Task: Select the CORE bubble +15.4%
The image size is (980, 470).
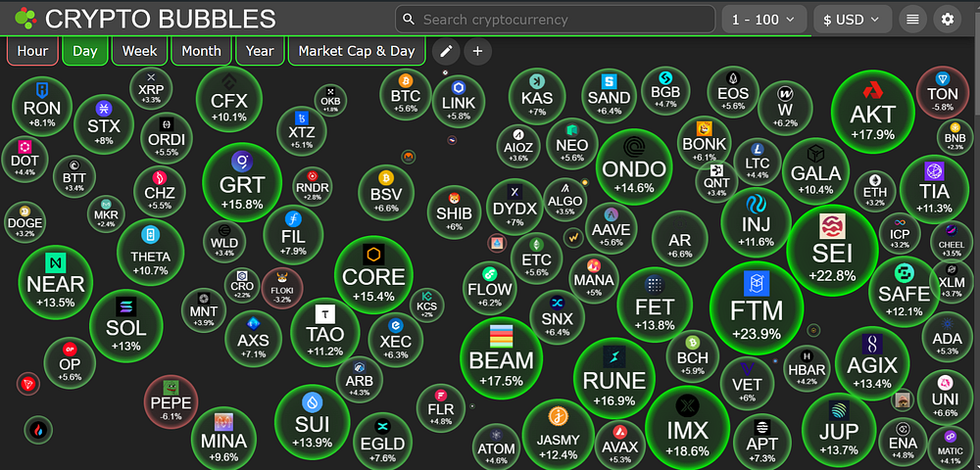Action: pyautogui.click(x=373, y=274)
